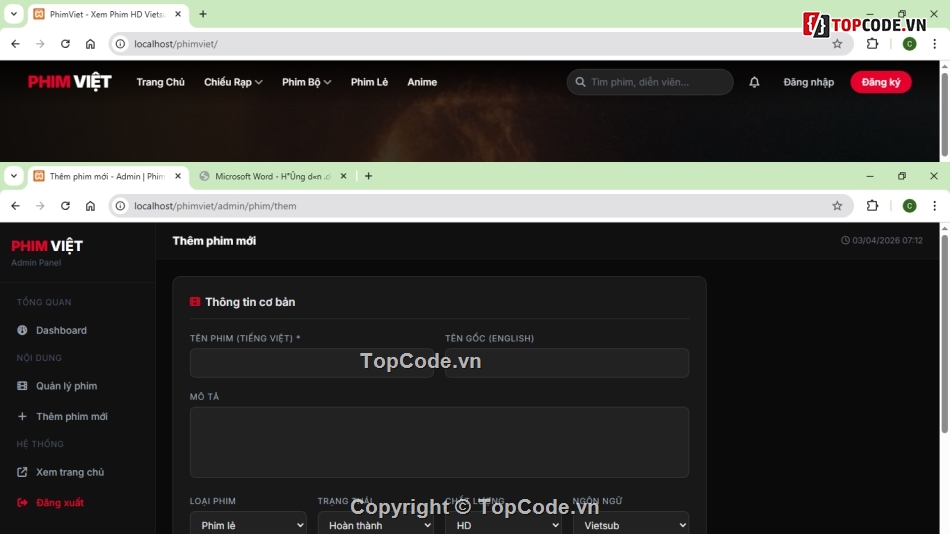Open tab search arrow in top window
950x534 pixels.
14,13
